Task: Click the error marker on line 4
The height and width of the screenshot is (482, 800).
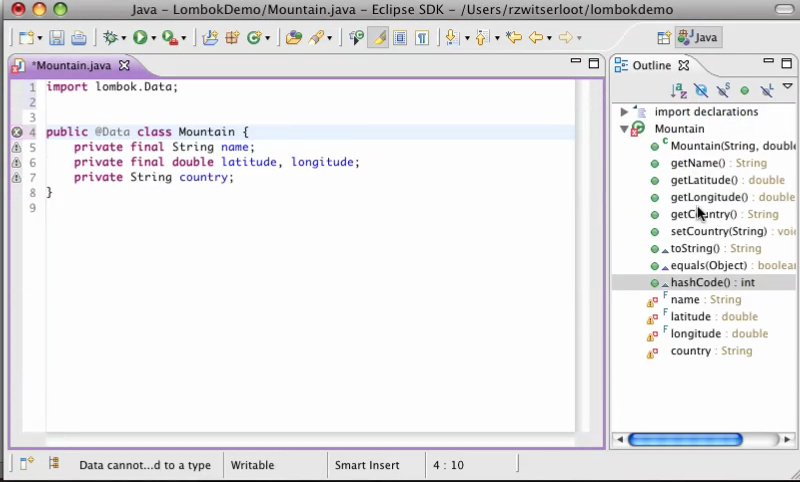Action: [x=16, y=132]
